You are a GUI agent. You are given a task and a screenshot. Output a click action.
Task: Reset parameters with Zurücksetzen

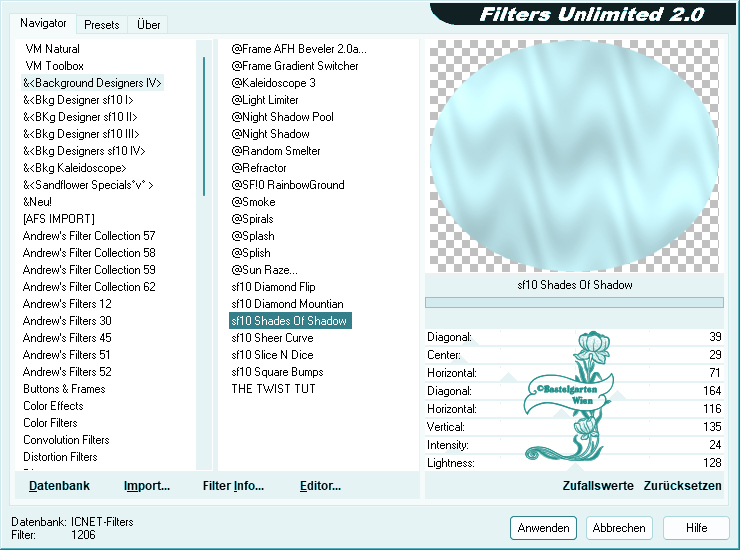[x=682, y=486]
